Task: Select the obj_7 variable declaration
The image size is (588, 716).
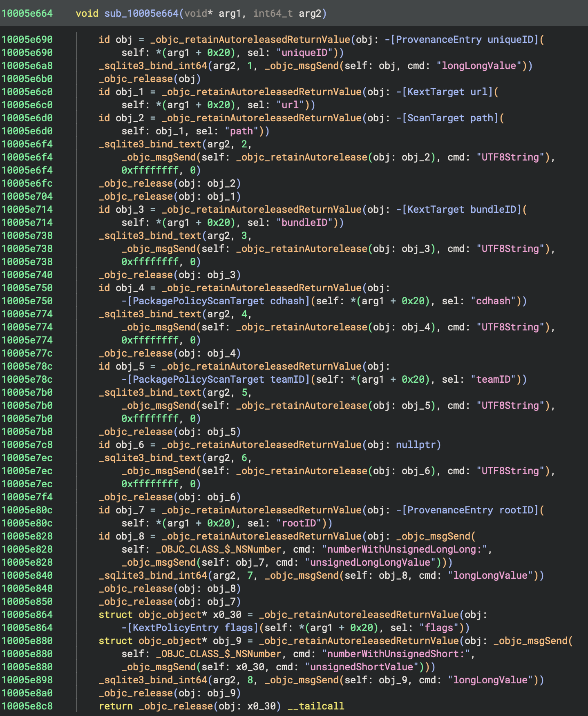Action: pos(130,510)
